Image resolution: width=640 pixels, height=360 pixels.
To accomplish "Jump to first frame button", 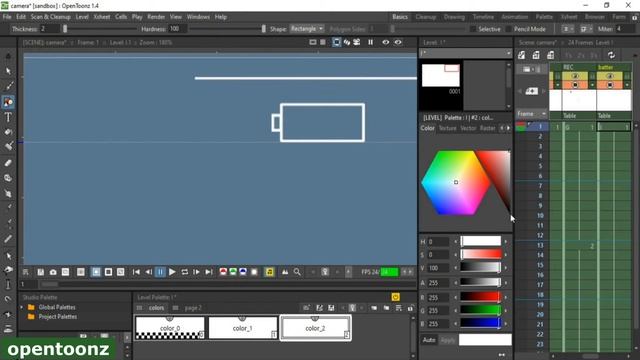I will pyautogui.click(x=136, y=272).
